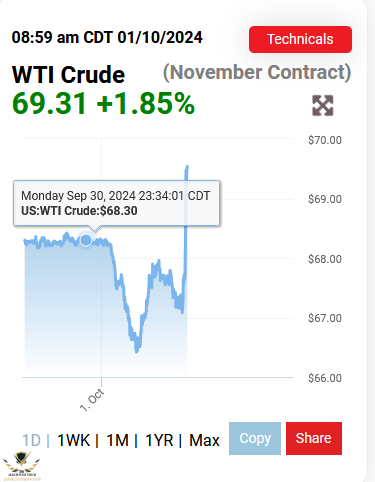Click the watermark logo at bottom-left
Screen dimensions: 375x482
point(22,466)
